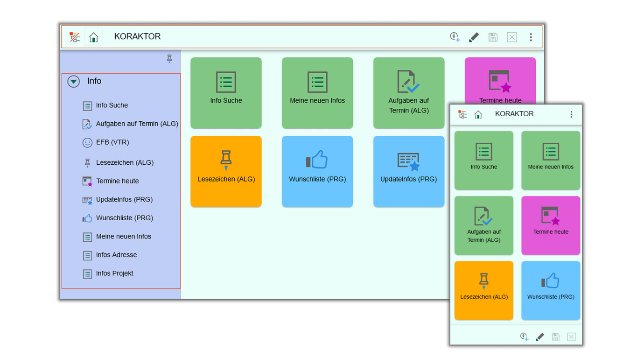Open the three-dot menu in the large window

tap(531, 37)
